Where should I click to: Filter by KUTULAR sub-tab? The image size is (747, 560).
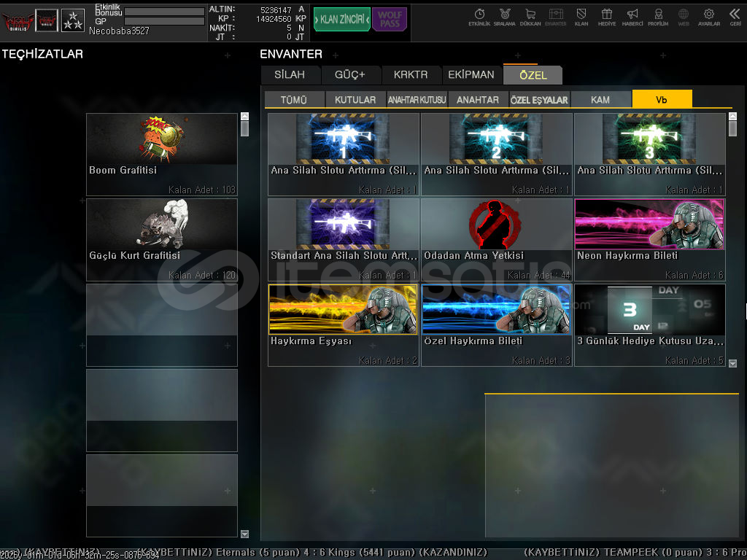[x=355, y=99]
